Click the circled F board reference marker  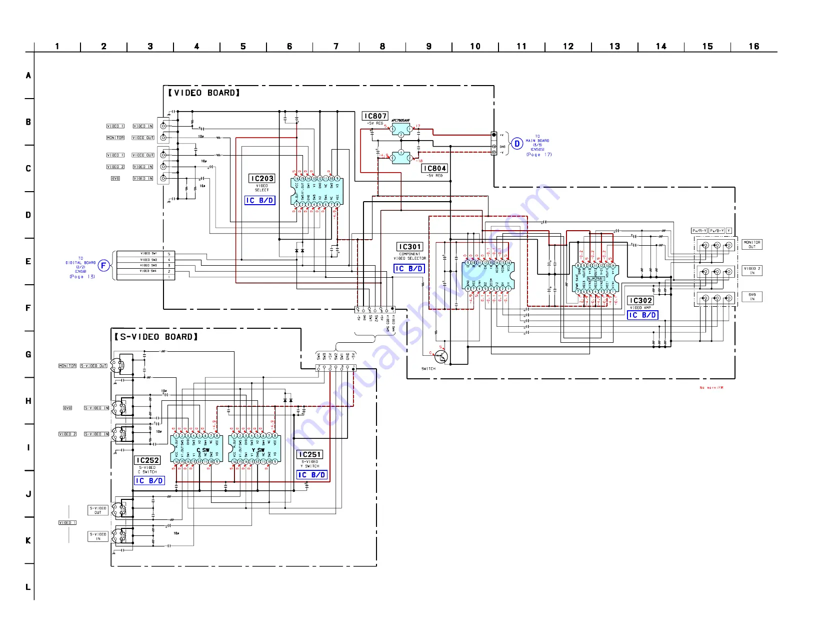click(x=103, y=266)
